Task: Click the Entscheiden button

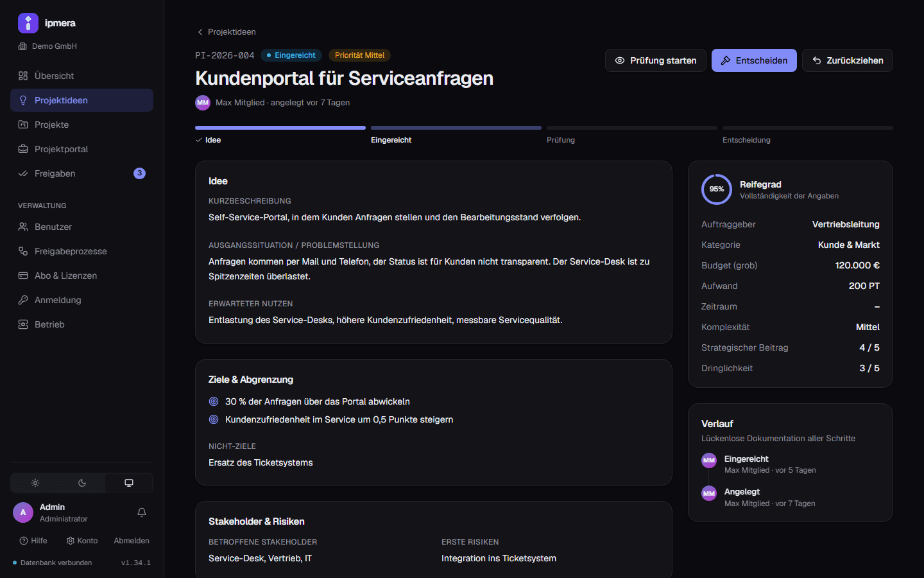Action: click(754, 60)
